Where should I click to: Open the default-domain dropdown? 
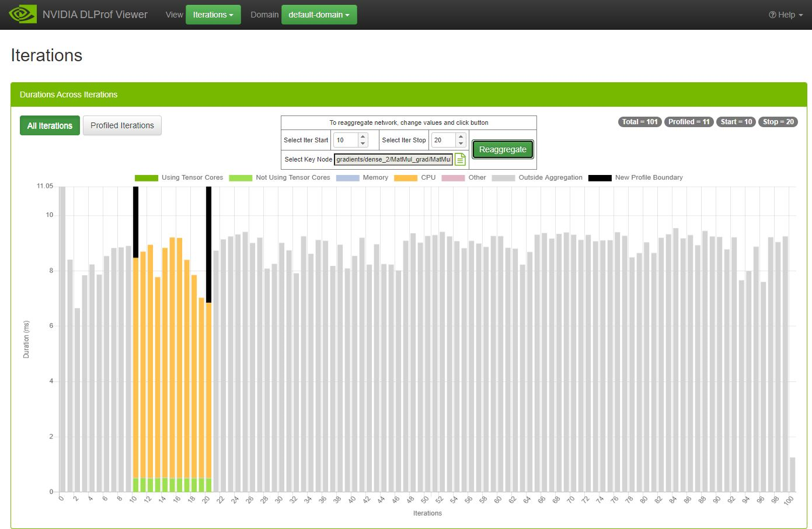tap(319, 15)
